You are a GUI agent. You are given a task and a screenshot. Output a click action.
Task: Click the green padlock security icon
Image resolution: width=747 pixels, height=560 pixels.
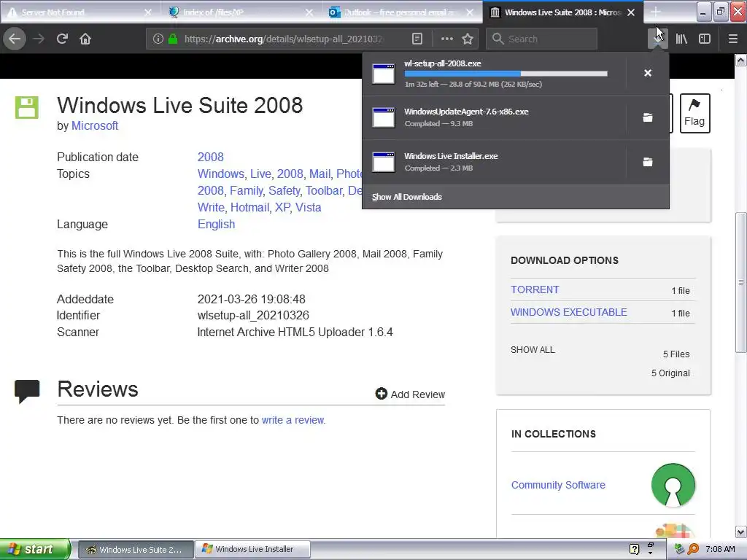(173, 39)
